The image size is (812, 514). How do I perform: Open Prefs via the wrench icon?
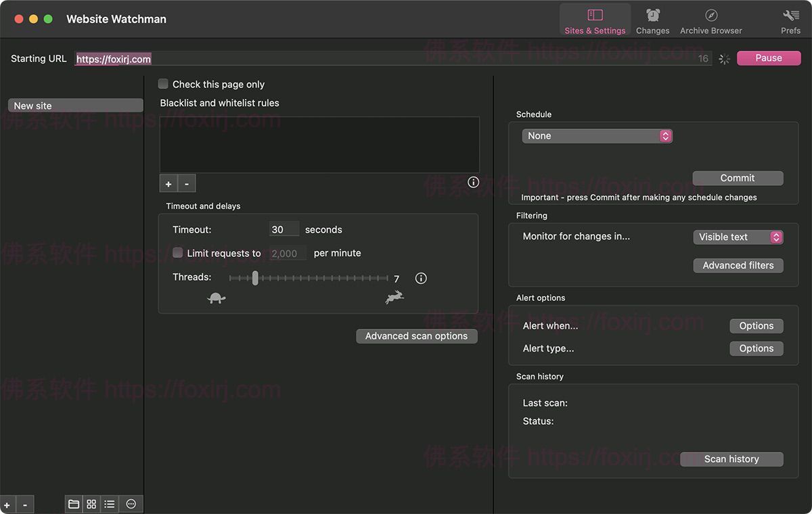pyautogui.click(x=790, y=14)
